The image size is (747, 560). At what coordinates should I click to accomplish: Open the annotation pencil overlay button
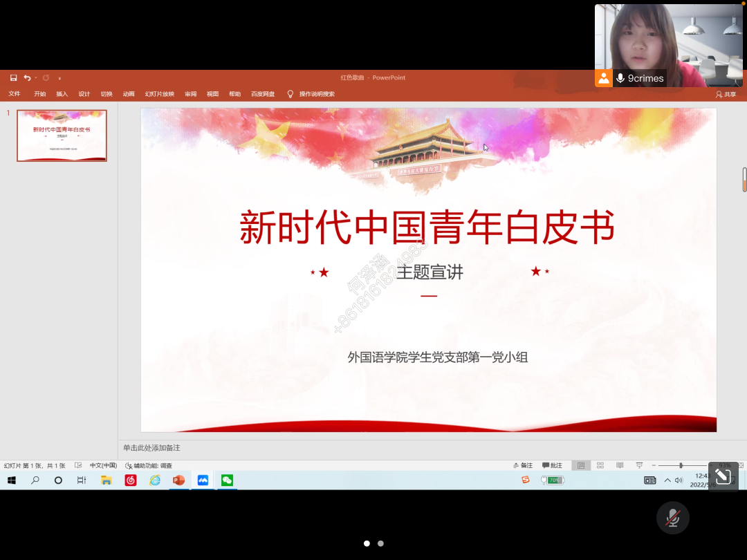pyautogui.click(x=723, y=476)
